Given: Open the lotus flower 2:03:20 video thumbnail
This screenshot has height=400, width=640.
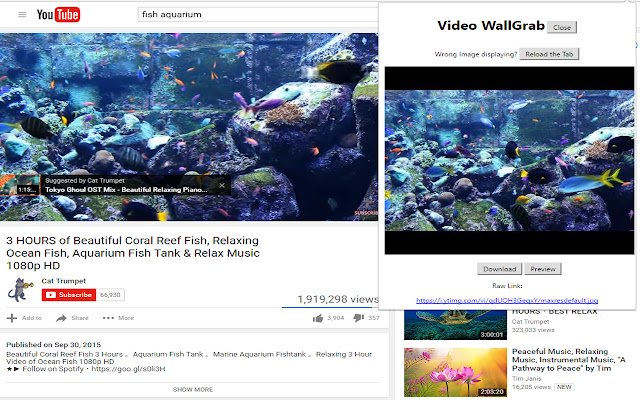Looking at the screenshot, I should click(x=456, y=372).
